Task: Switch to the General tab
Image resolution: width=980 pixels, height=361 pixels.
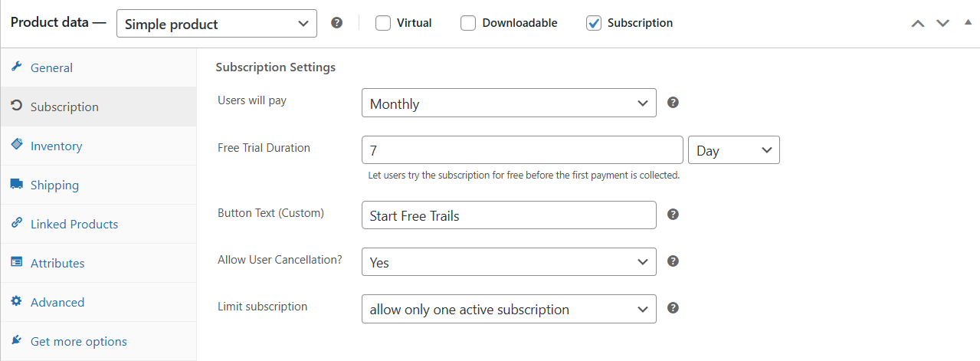Action: pyautogui.click(x=98, y=67)
